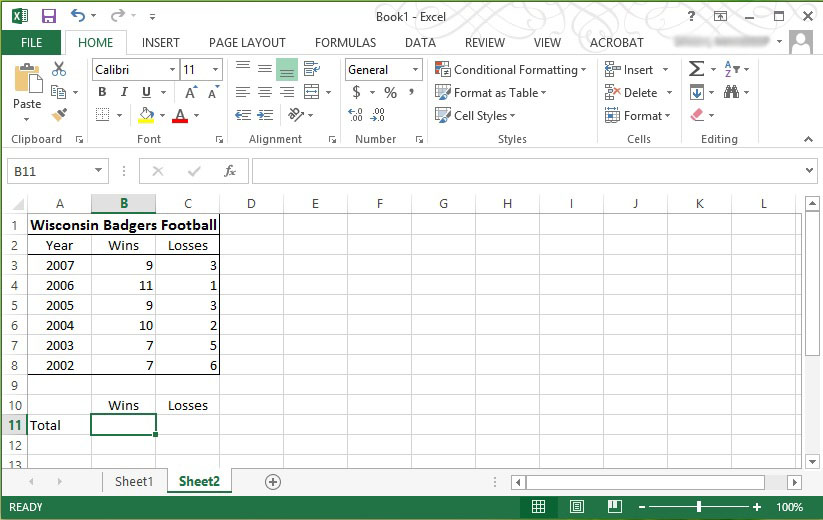
Task: Apply the red font color swatch
Action: 180,115
